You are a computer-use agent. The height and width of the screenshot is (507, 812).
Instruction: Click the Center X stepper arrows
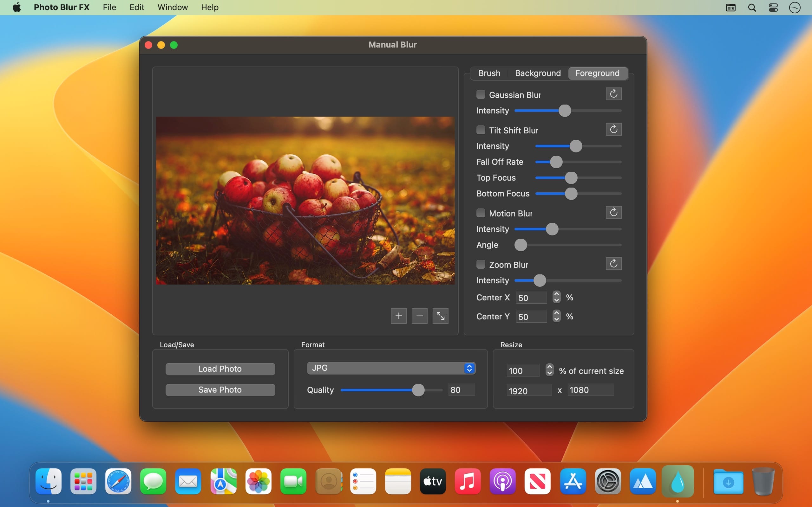click(556, 297)
